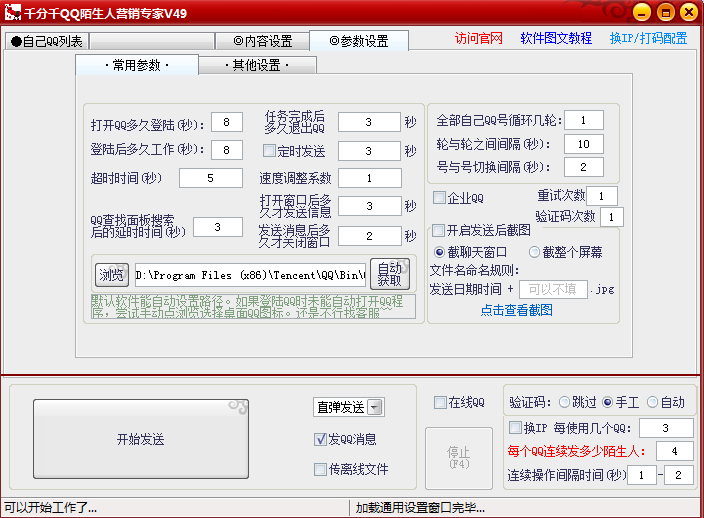Minimize the window with yellow button
704x518 pixels.
[642, 13]
